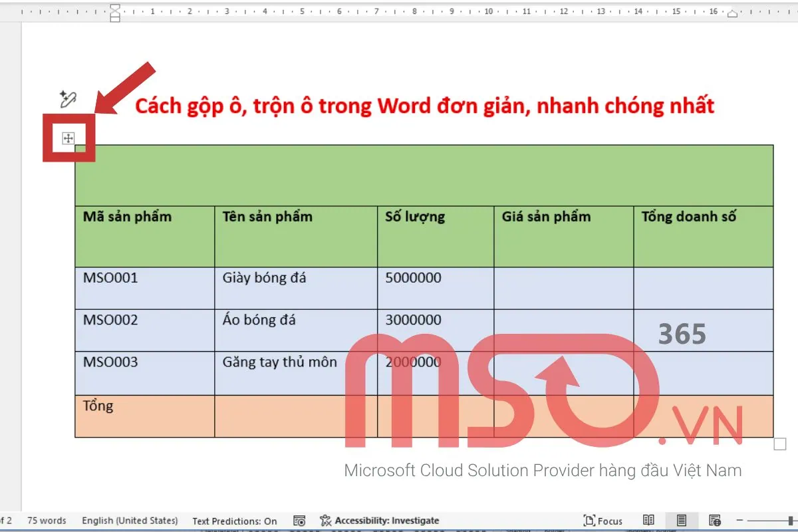This screenshot has width=798, height=532.
Task: Select the Print Layout view icon
Action: pyautogui.click(x=681, y=521)
